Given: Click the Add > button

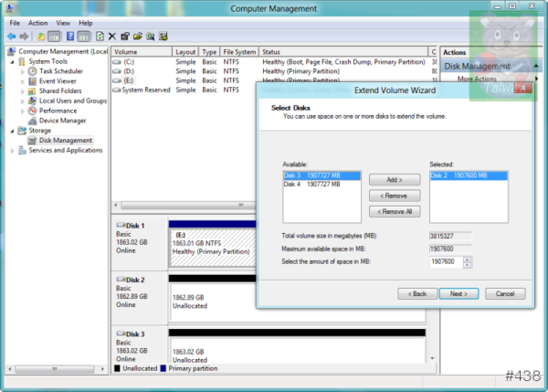Looking at the screenshot, I should point(395,180).
